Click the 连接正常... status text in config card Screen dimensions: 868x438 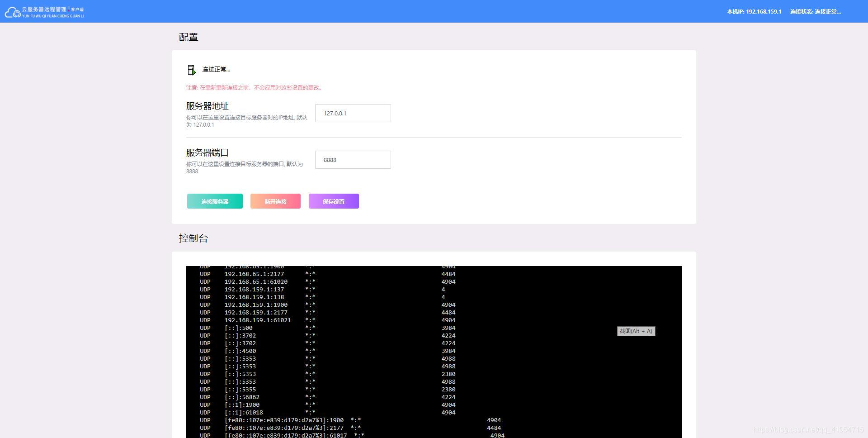216,70
